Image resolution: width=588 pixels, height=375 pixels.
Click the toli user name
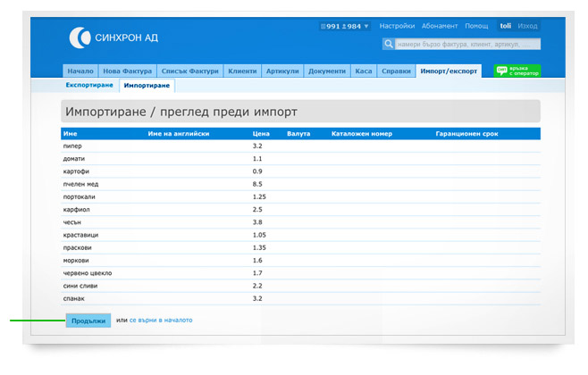[x=505, y=27]
